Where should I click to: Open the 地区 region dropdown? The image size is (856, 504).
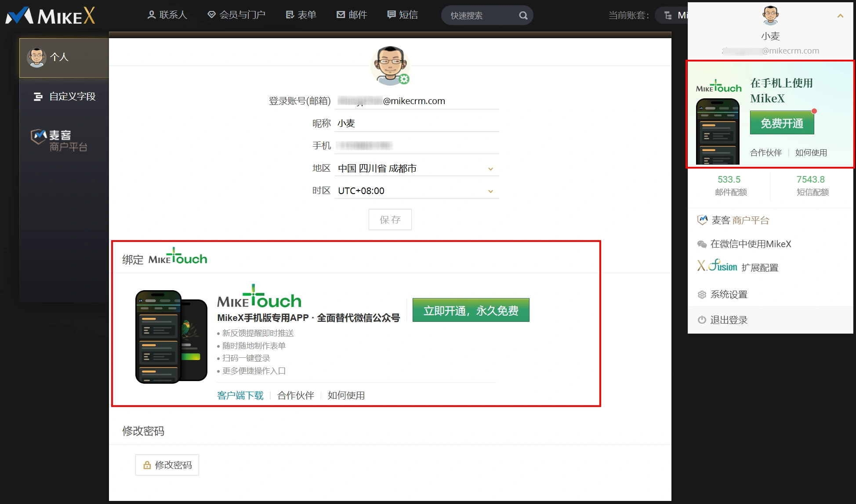417,169
